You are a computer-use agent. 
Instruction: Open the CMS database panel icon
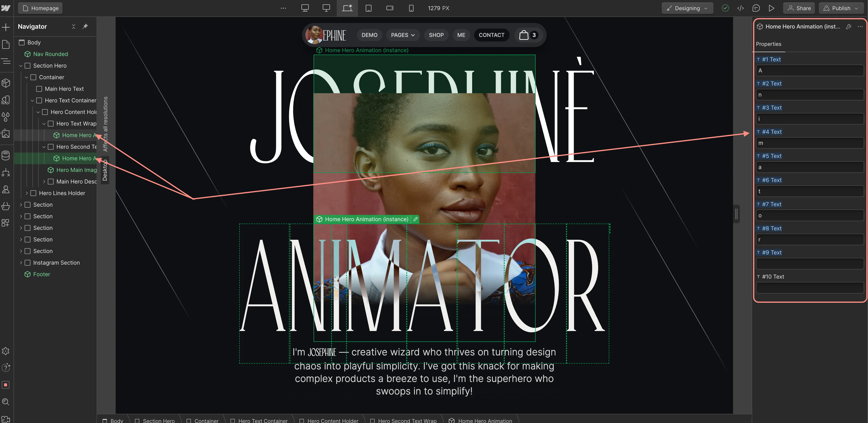click(x=6, y=155)
